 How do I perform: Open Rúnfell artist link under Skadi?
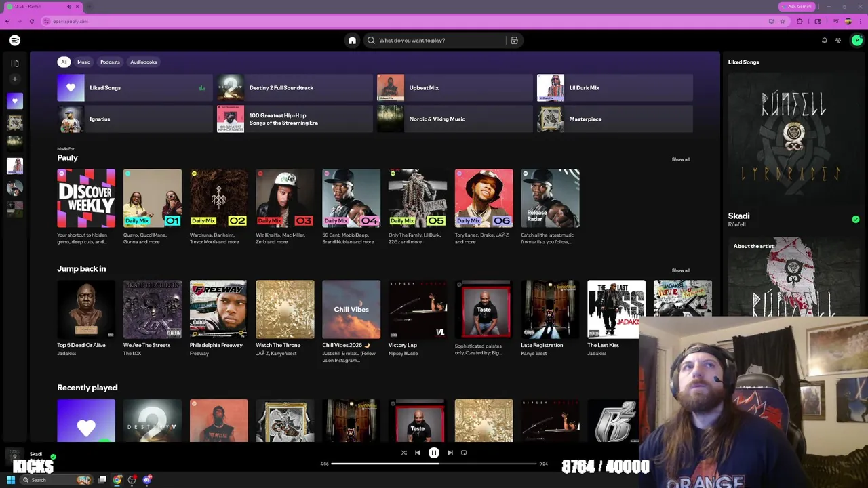point(736,225)
